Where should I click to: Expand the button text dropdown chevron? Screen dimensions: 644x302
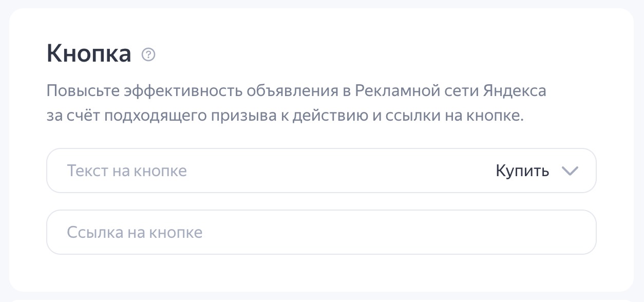[x=570, y=171]
